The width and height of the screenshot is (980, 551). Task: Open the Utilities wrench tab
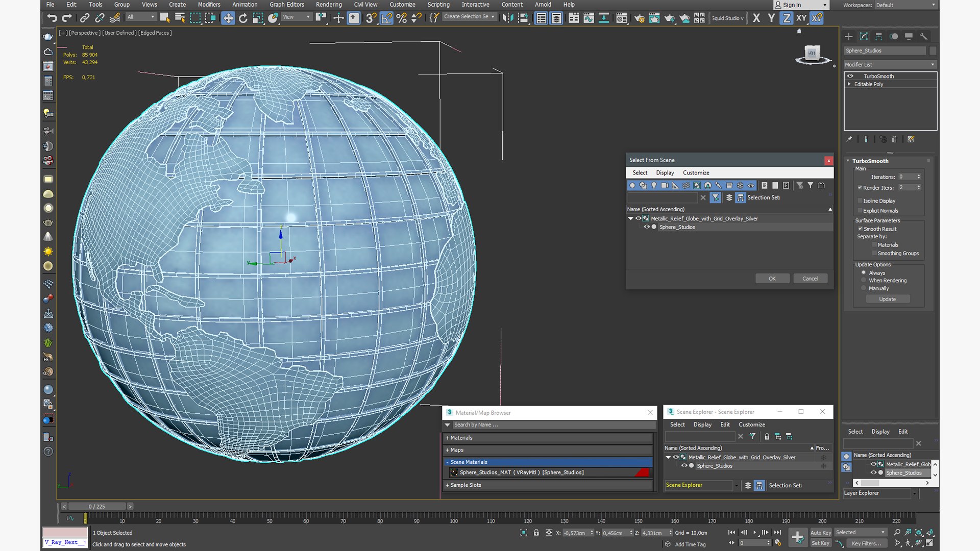(923, 36)
